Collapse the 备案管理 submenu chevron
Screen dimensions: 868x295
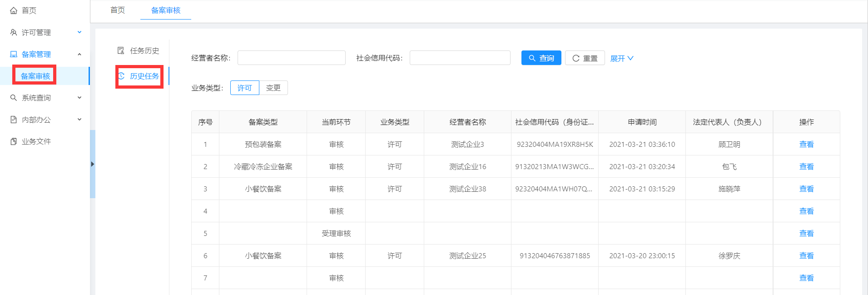tap(79, 54)
